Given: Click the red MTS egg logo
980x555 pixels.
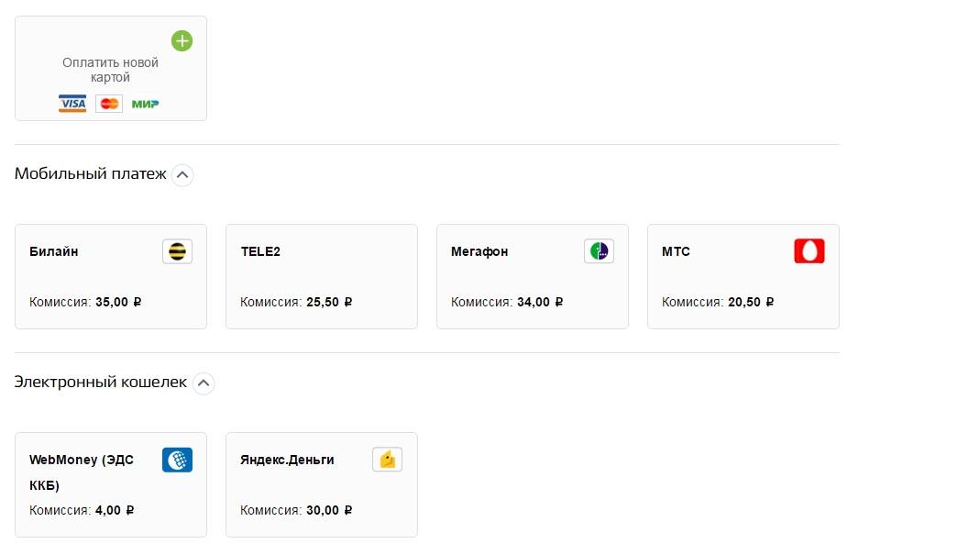Looking at the screenshot, I should 809,251.
